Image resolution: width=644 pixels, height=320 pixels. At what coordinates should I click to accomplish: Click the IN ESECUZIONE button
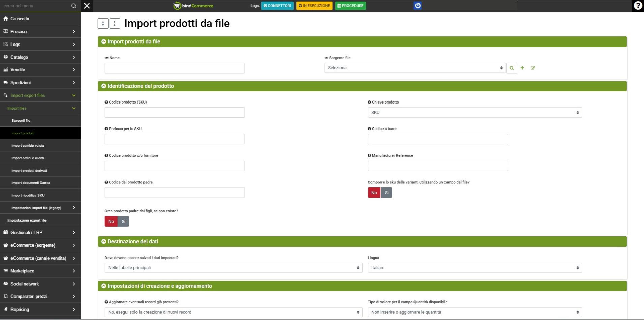coord(314,6)
